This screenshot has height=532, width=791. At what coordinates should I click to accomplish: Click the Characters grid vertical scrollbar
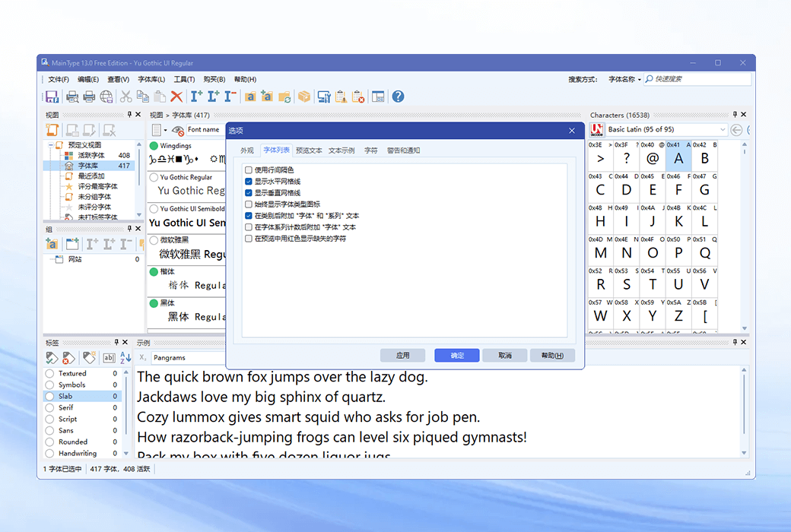tap(745, 236)
